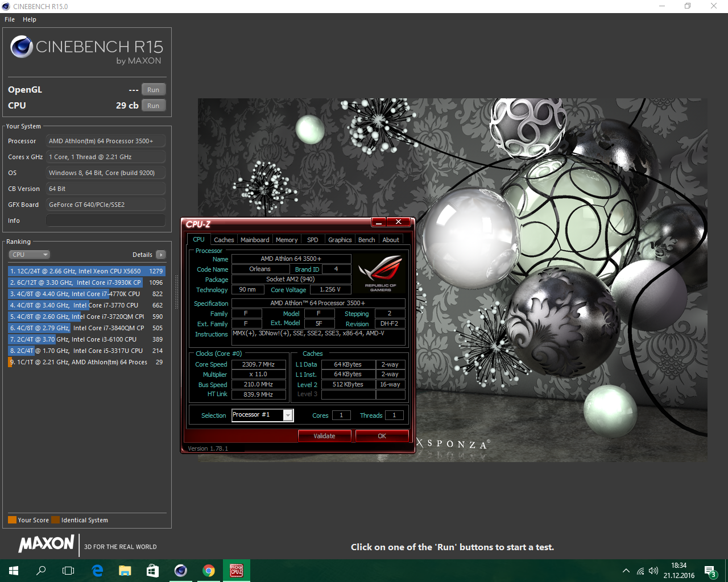Open the Windows Start menu
Viewport: 728px width, 582px height.
(x=14, y=571)
